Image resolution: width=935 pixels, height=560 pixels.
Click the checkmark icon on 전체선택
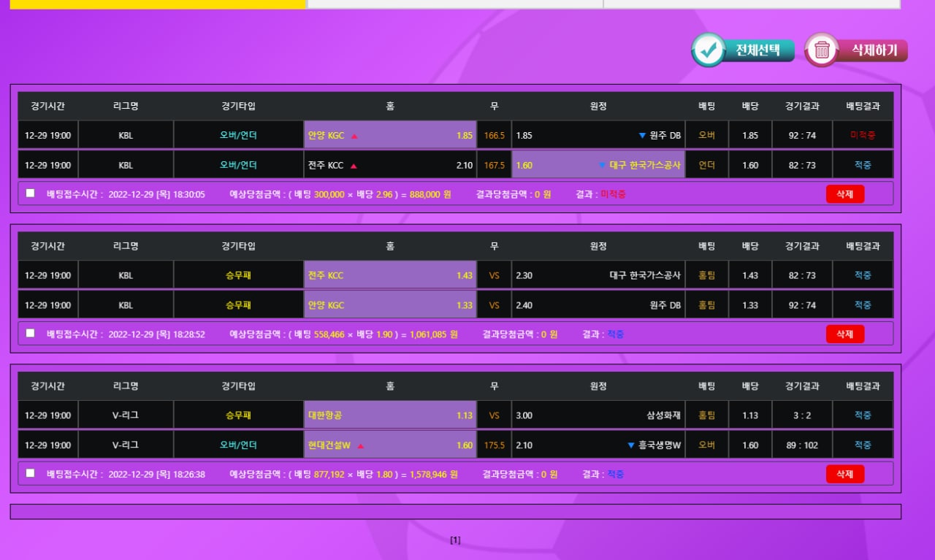[x=708, y=50]
